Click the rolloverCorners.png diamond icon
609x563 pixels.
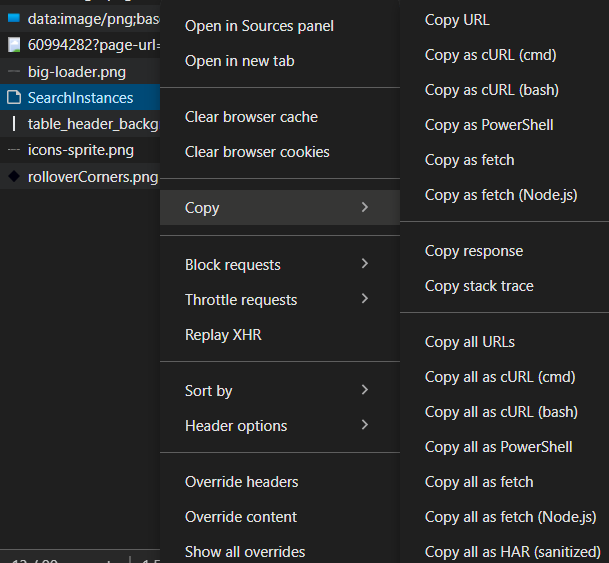(x=13, y=177)
